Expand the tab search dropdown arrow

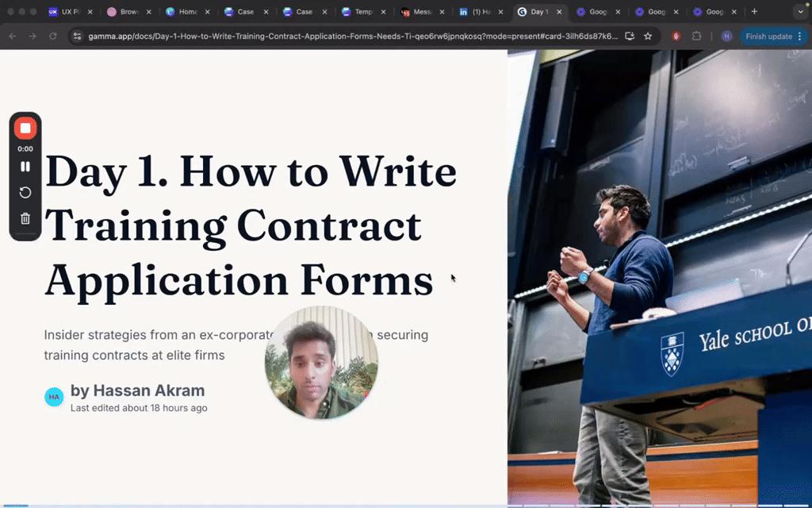(x=801, y=11)
